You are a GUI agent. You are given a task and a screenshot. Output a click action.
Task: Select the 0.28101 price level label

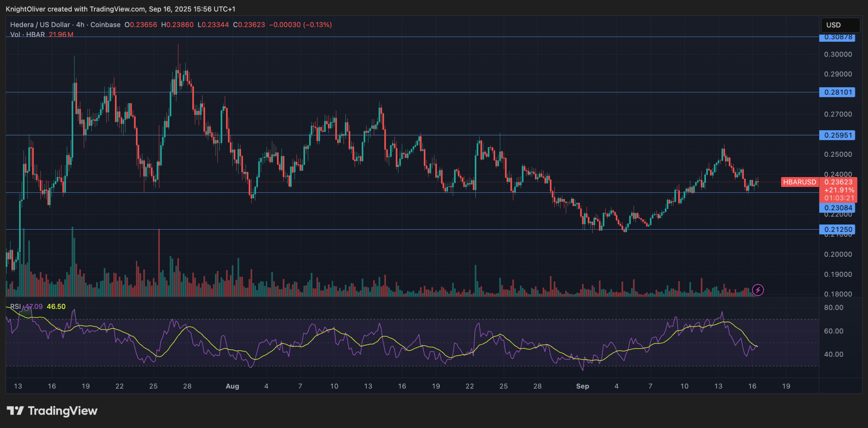(x=837, y=92)
